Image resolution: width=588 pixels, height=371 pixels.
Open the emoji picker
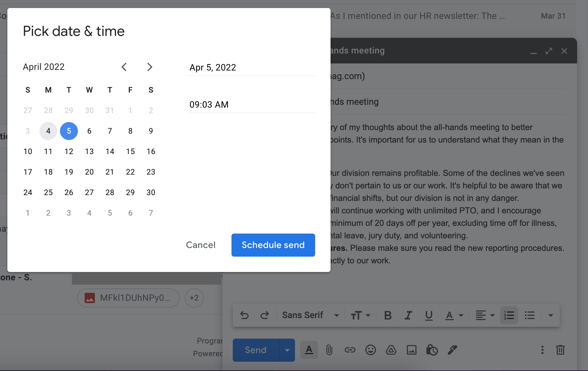pyautogui.click(x=371, y=350)
